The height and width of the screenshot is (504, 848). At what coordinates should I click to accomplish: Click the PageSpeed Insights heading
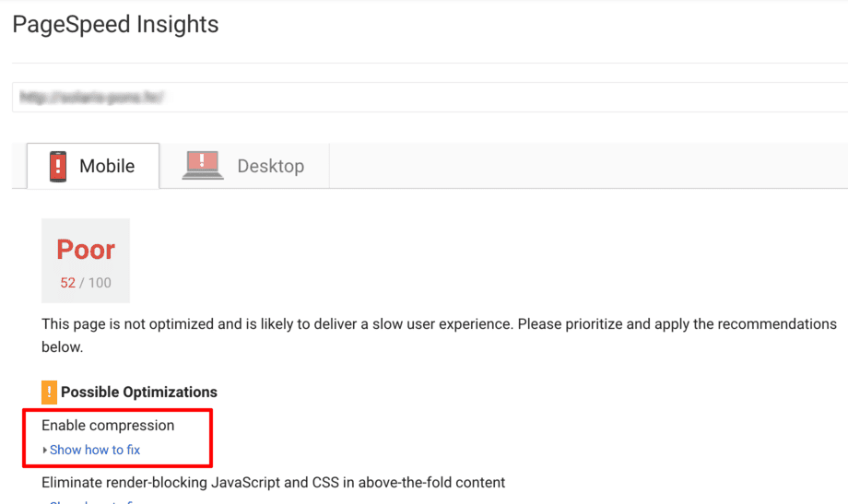pyautogui.click(x=115, y=25)
